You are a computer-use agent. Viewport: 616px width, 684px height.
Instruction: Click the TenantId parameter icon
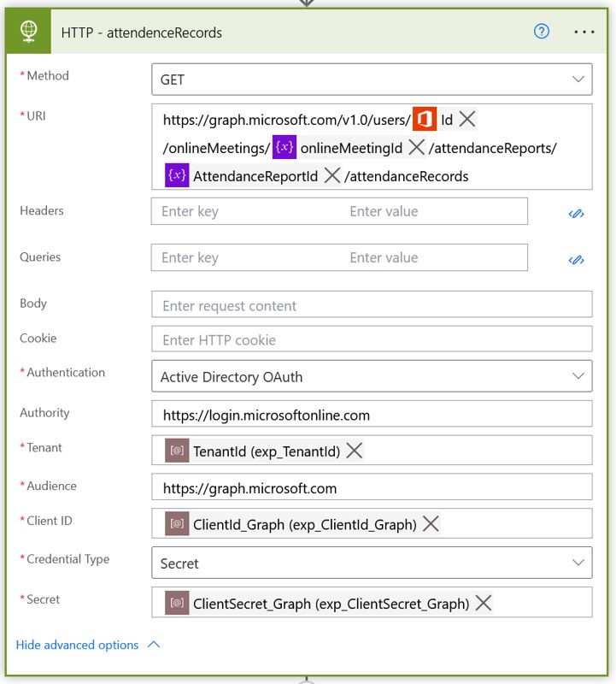(177, 451)
